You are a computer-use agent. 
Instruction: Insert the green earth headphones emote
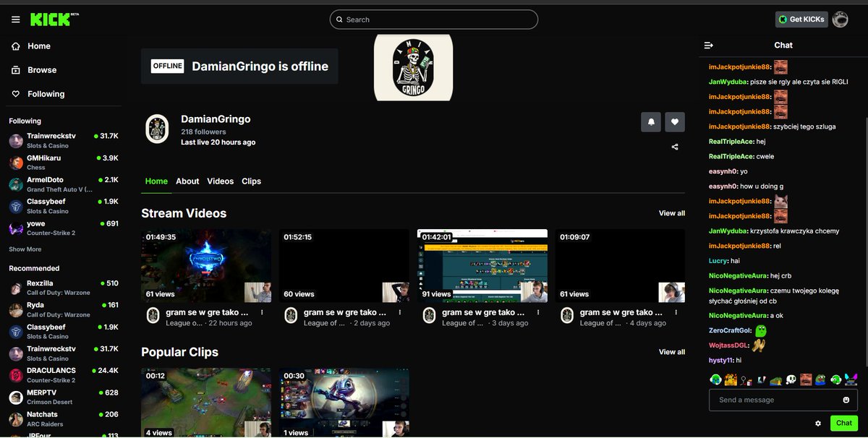[715, 379]
